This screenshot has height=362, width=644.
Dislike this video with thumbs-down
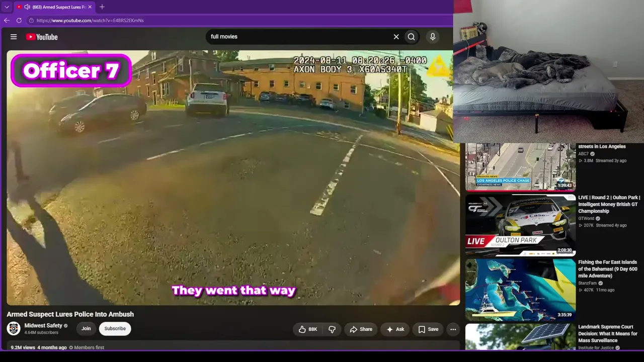pos(332,329)
